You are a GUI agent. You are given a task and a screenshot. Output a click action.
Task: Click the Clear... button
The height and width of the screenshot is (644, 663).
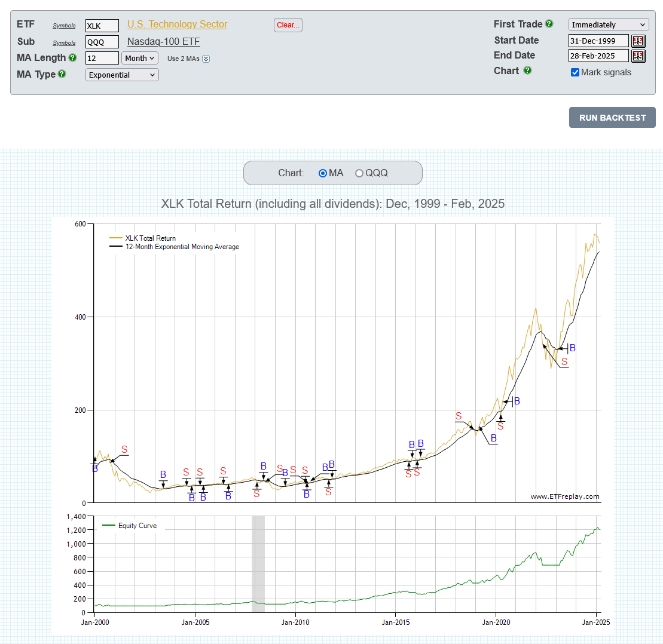coord(288,25)
